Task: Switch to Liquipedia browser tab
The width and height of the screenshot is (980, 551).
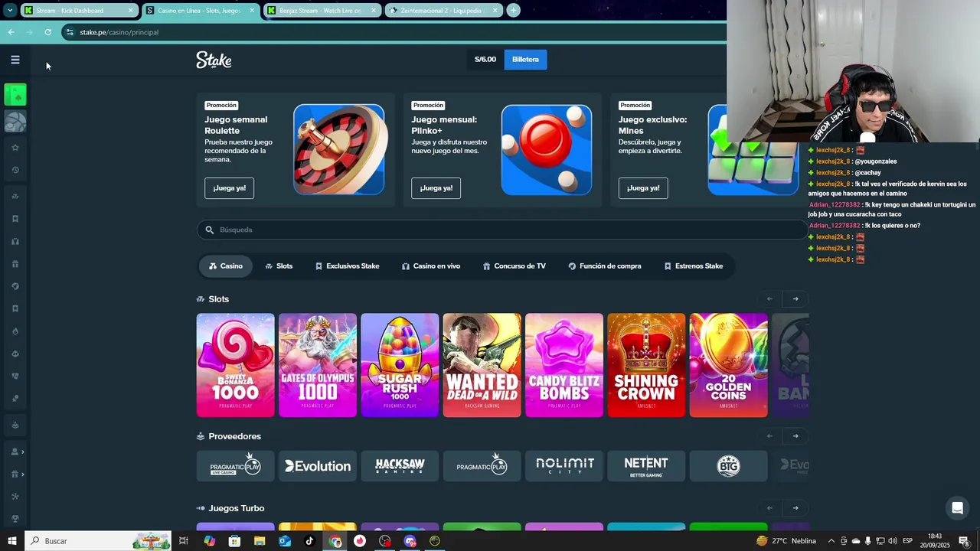Action: [443, 11]
